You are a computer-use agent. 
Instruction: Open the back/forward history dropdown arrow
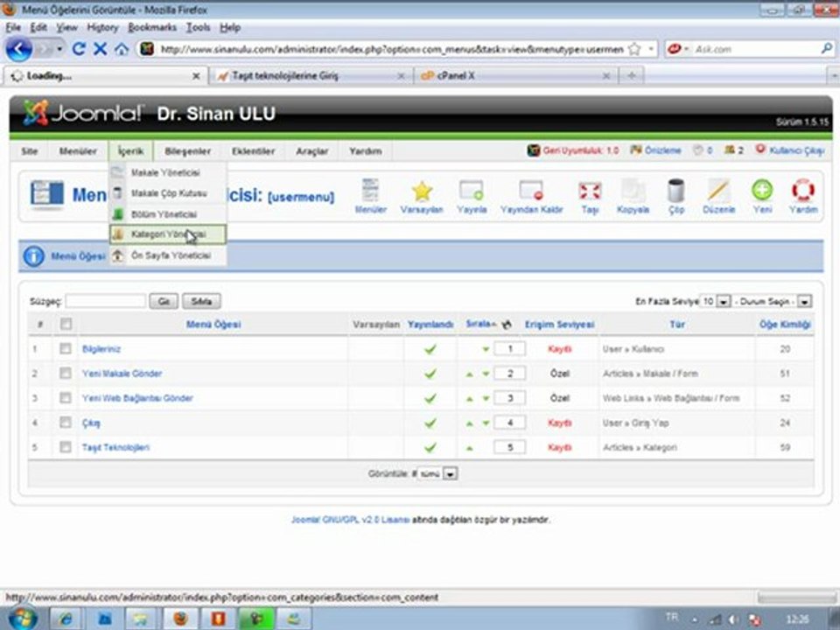tap(59, 49)
